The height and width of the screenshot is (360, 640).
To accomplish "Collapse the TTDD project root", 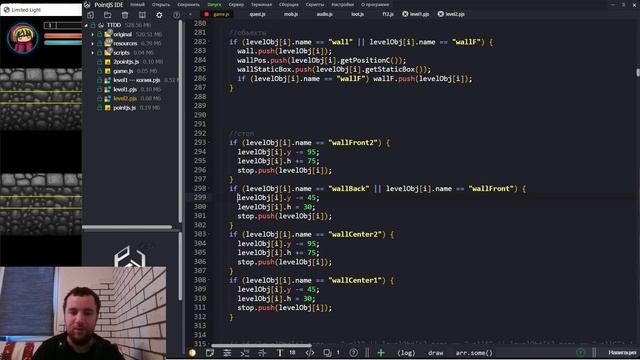I will click(x=86, y=25).
